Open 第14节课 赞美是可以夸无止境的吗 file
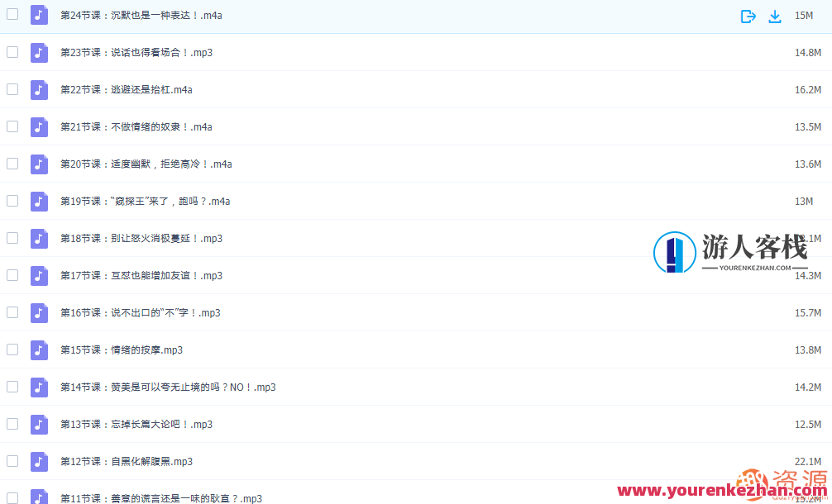832x504 pixels. 168,388
